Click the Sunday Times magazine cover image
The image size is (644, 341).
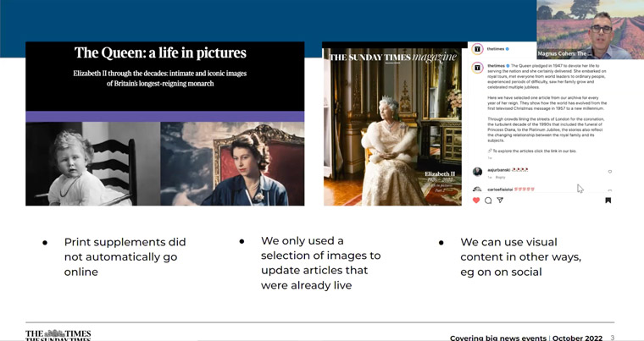point(392,127)
